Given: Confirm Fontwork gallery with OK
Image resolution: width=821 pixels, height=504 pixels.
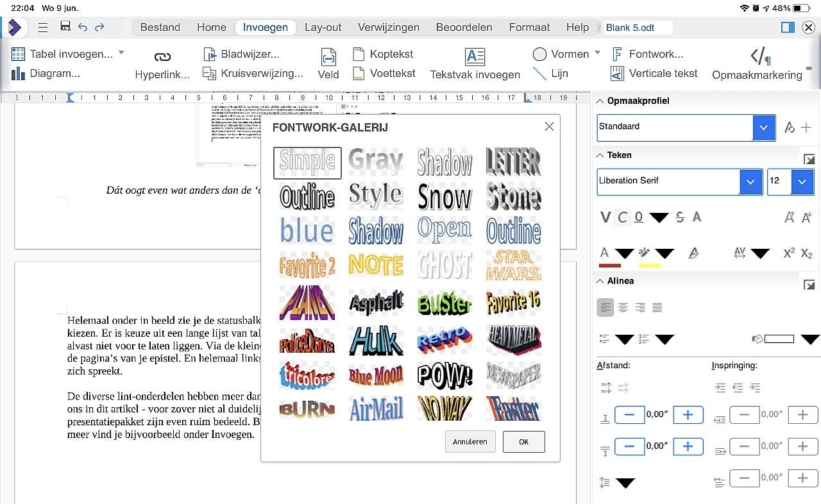Looking at the screenshot, I should tap(524, 442).
